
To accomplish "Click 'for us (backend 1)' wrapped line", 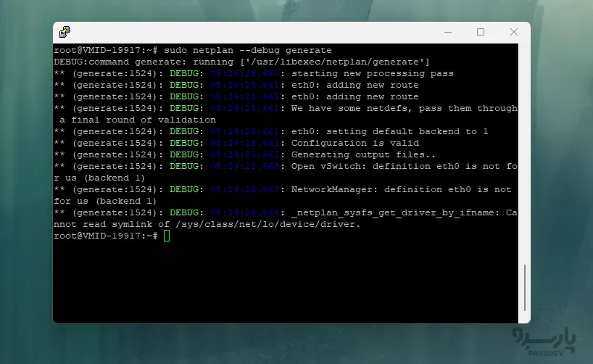I will [105, 201].
